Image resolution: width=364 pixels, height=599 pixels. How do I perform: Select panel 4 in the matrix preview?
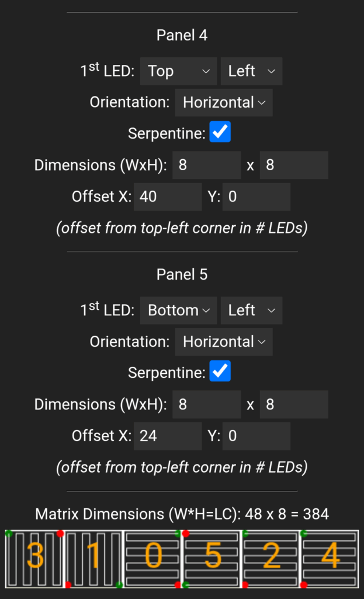point(330,559)
